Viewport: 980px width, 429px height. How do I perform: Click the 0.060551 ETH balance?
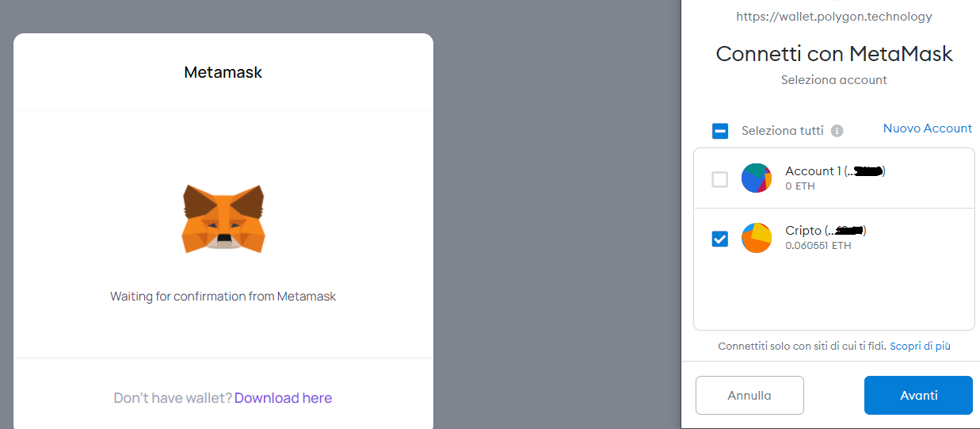click(818, 246)
